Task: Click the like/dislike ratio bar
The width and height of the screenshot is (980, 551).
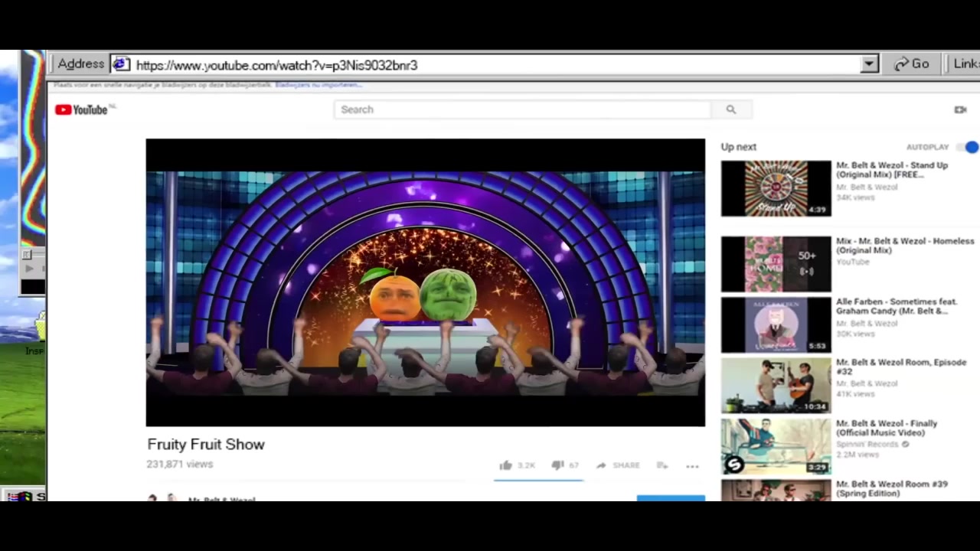Action: [538, 481]
